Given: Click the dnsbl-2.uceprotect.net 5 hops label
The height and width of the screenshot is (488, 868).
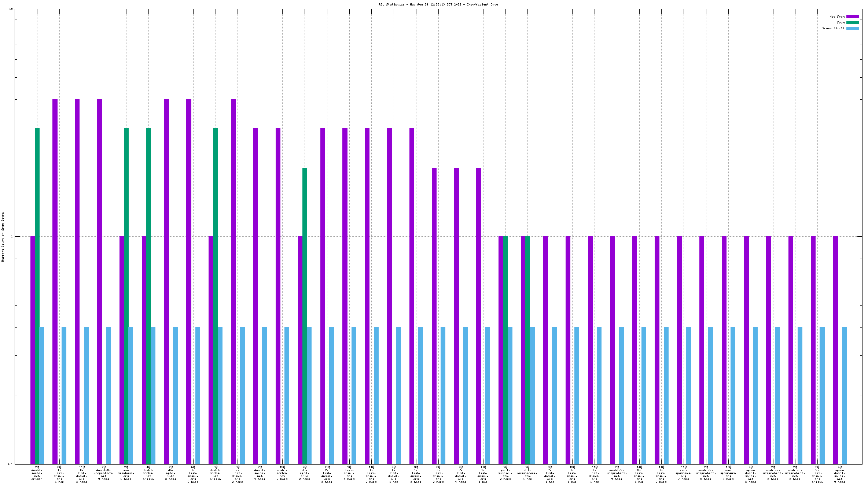Looking at the screenshot, I should pyautogui.click(x=706, y=473).
